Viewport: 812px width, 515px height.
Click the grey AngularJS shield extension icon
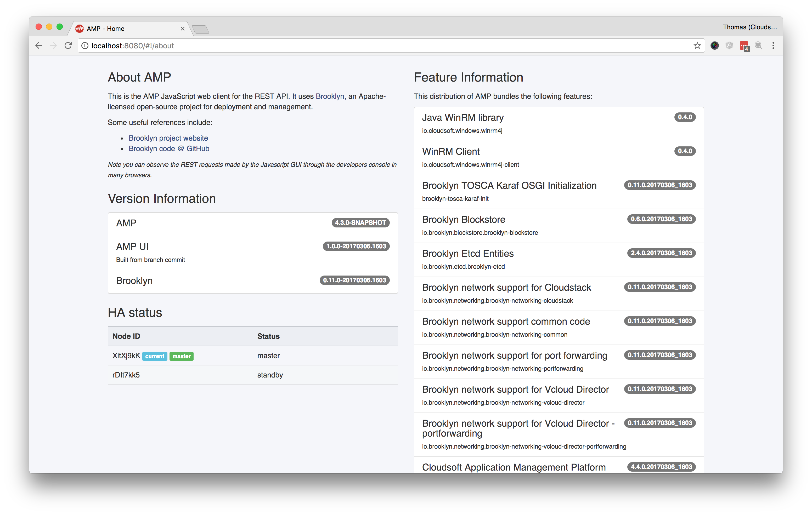tap(729, 45)
